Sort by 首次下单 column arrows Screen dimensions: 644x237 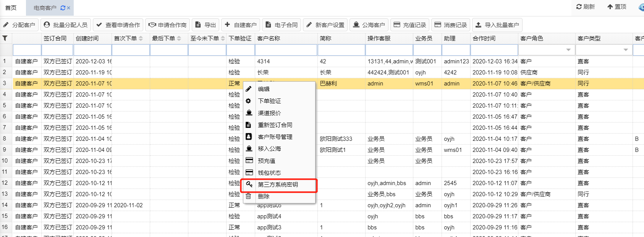141,39
